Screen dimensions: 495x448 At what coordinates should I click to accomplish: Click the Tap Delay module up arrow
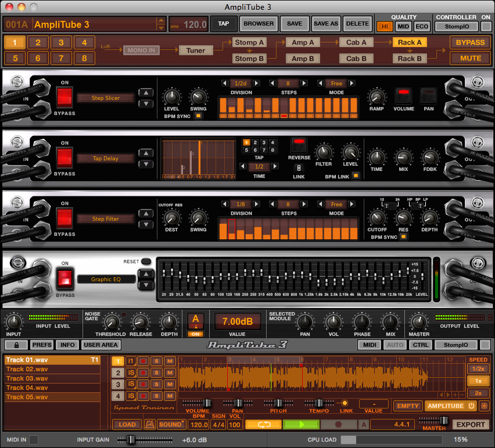(x=146, y=153)
